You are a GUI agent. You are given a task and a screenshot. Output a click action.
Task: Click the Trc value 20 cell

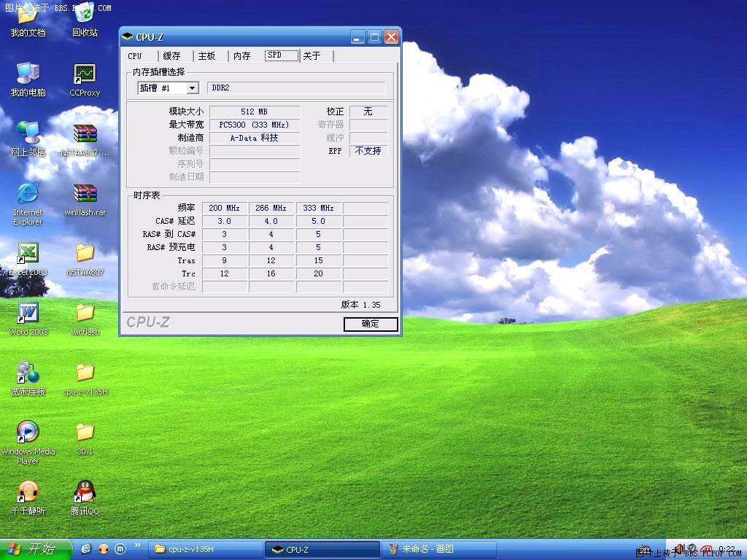pyautogui.click(x=318, y=273)
